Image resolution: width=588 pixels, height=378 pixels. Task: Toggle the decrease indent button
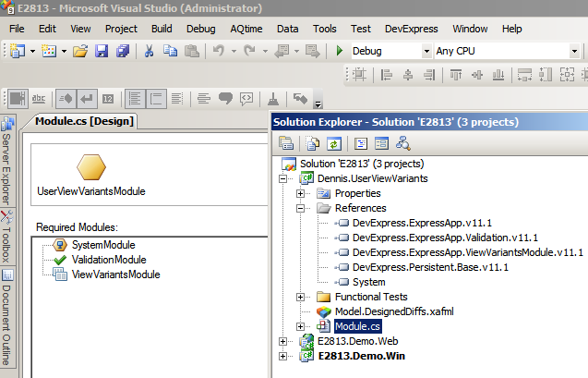click(66, 99)
